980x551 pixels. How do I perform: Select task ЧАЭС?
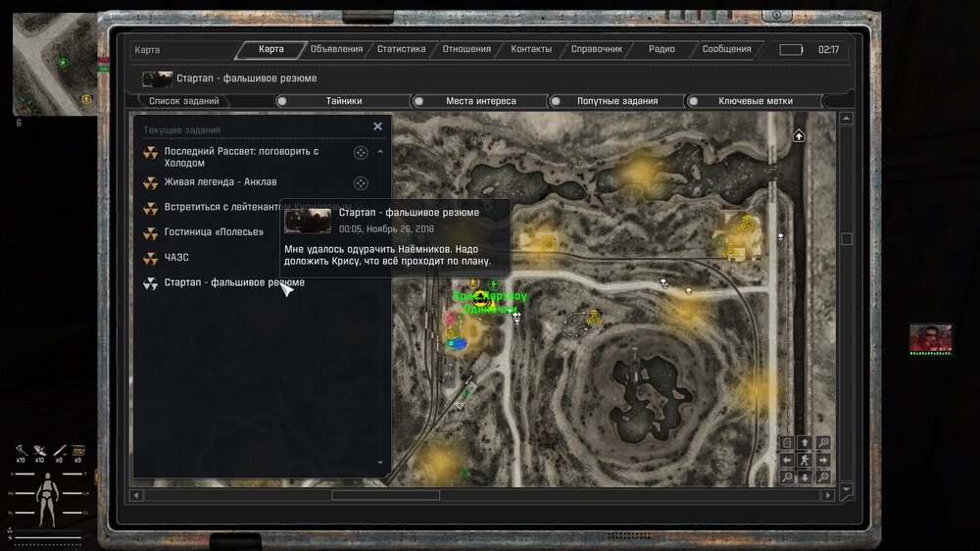pos(176,257)
